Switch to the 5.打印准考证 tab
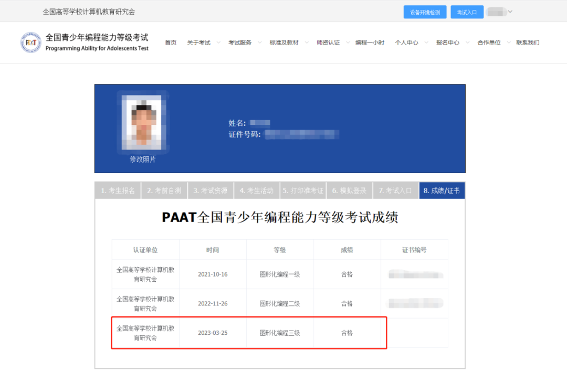This screenshot has width=567, height=392. (x=303, y=190)
